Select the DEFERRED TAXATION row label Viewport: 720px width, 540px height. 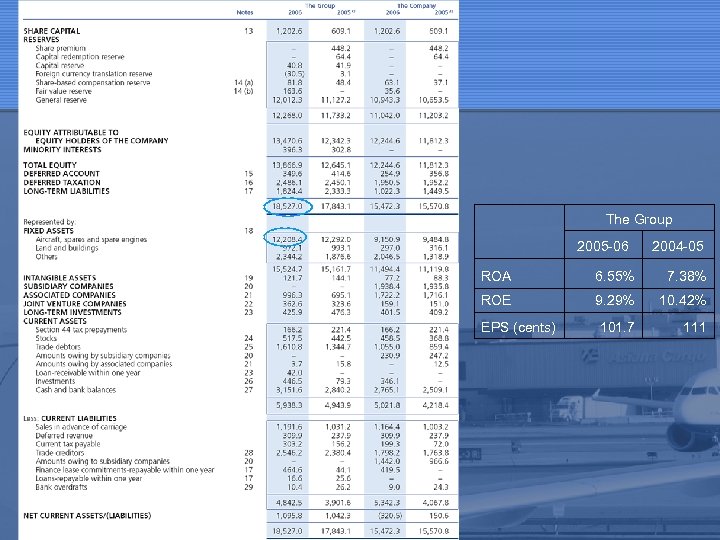pyautogui.click(x=62, y=182)
